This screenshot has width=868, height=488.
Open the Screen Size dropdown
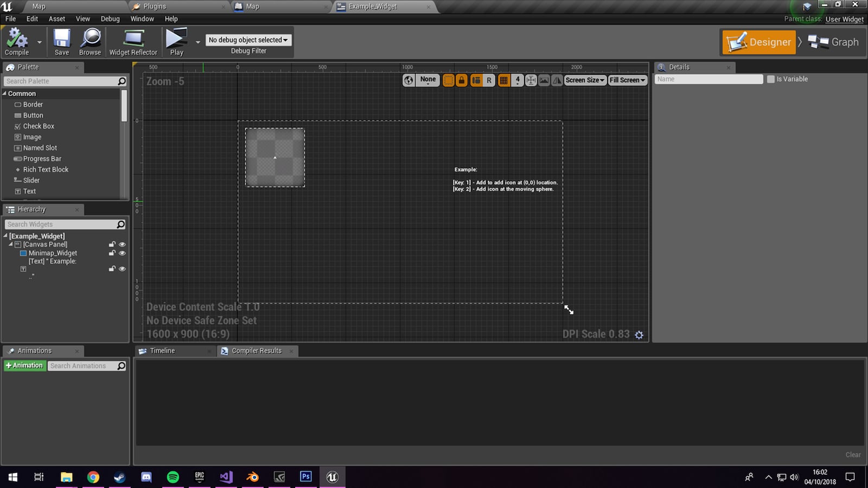585,80
